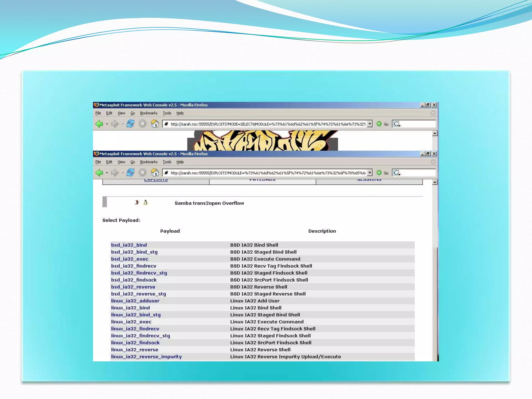Open the Bookmarks menu in the lower window
This screenshot has height=399, width=532.
(149, 162)
